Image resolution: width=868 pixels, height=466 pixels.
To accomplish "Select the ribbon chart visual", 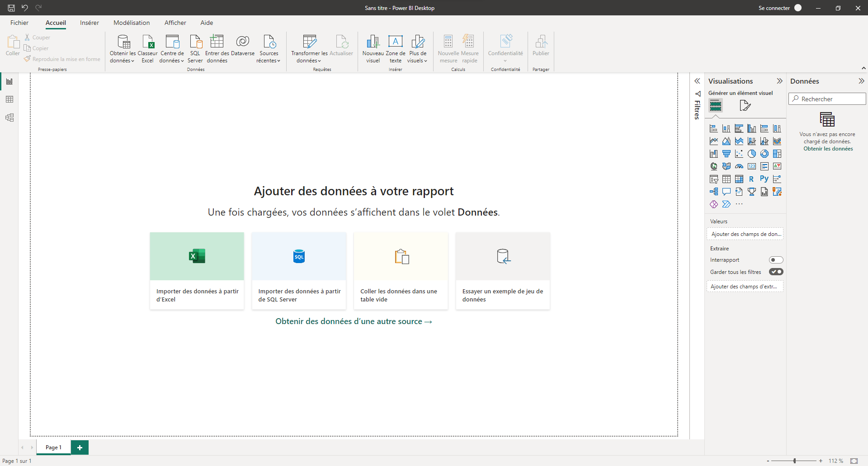I will [x=777, y=141].
